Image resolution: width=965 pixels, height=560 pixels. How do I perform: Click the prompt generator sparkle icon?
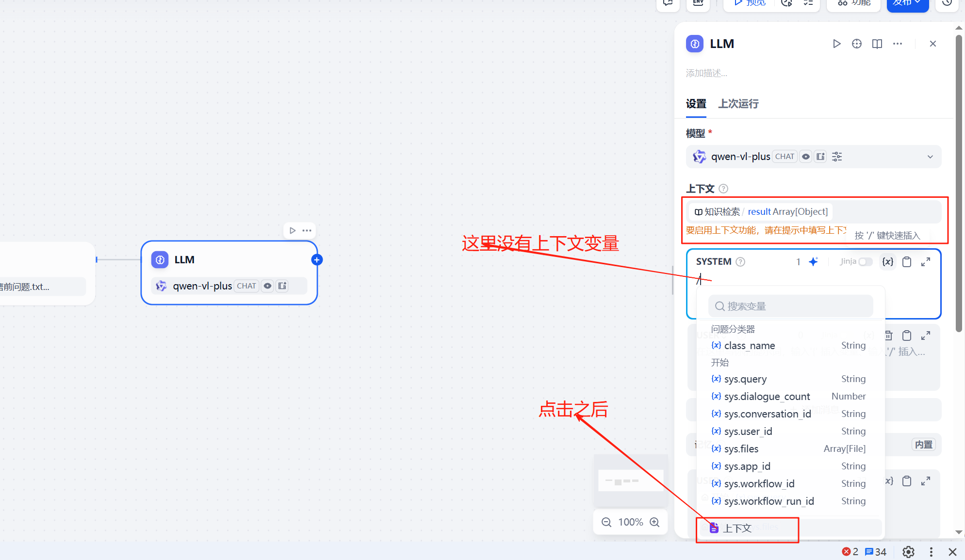[814, 262]
